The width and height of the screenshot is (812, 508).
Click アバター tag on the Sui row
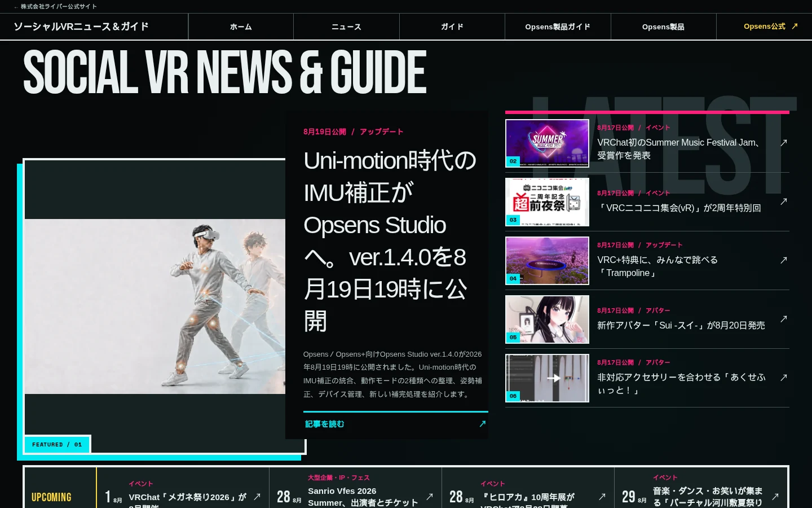[657, 310]
